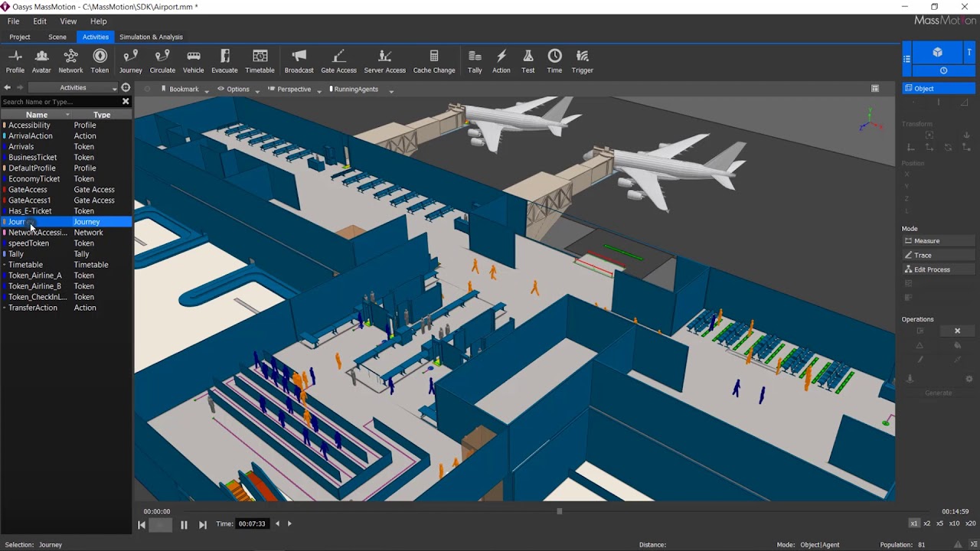980x551 pixels.
Task: Click the Object selection button
Action: coord(939,88)
